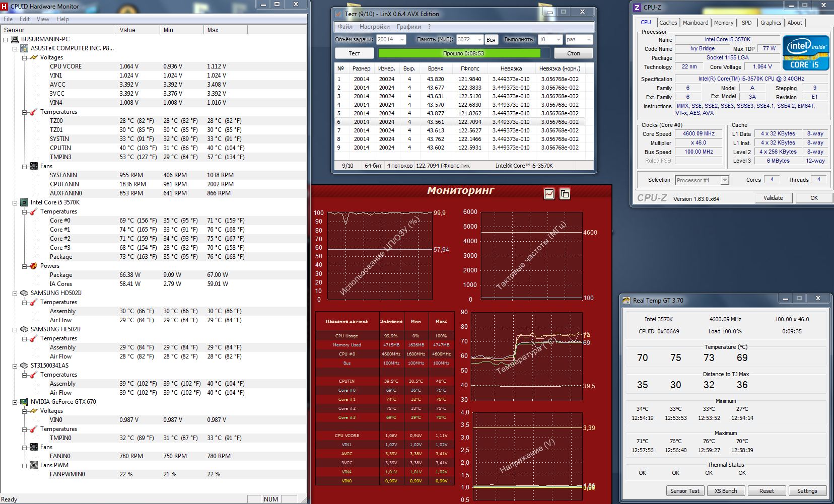Click the ST31500341AS drive icon
The image size is (834, 504).
coord(24,366)
